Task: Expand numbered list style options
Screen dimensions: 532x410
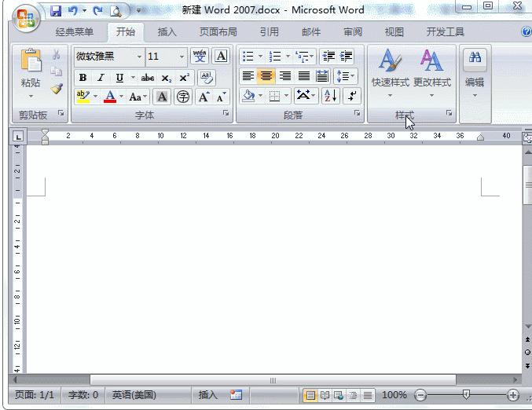Action: pos(288,57)
